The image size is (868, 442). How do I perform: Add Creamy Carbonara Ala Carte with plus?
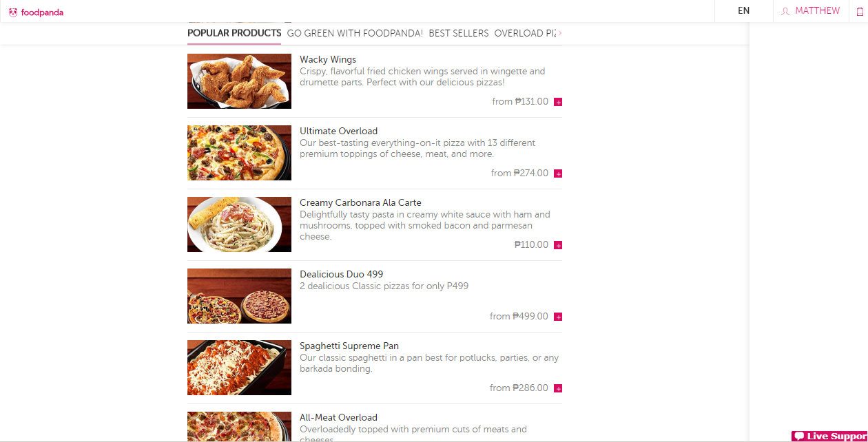(x=558, y=245)
